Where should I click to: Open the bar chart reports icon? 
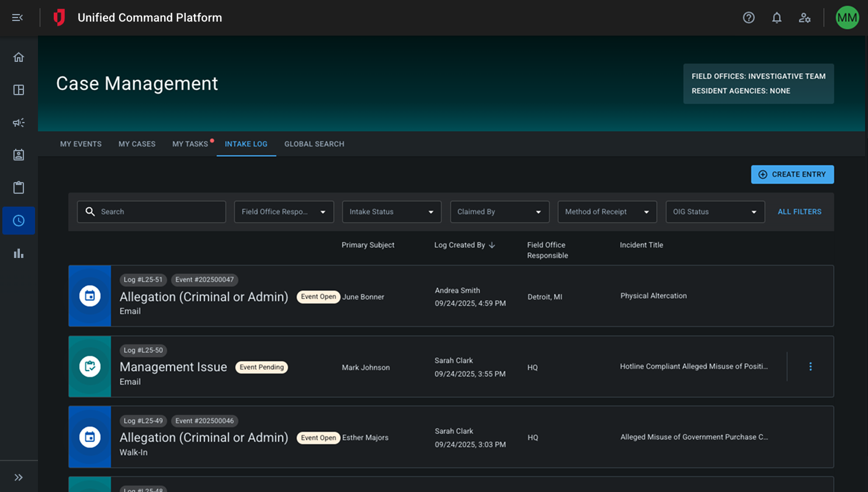click(19, 253)
